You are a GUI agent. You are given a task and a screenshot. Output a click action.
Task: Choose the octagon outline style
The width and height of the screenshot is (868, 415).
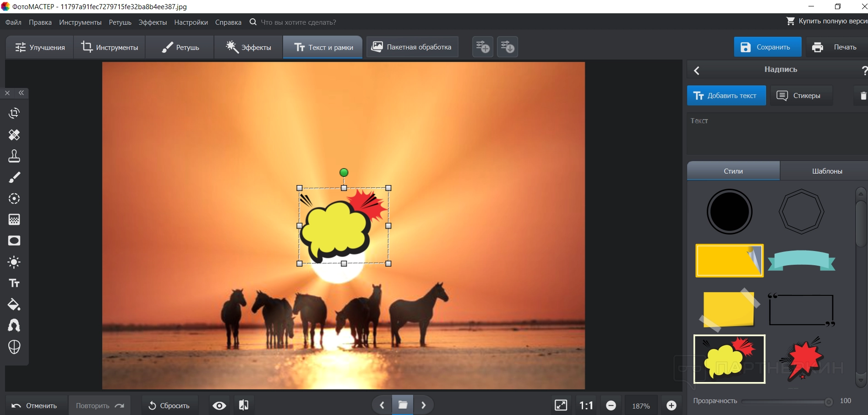[x=802, y=212]
